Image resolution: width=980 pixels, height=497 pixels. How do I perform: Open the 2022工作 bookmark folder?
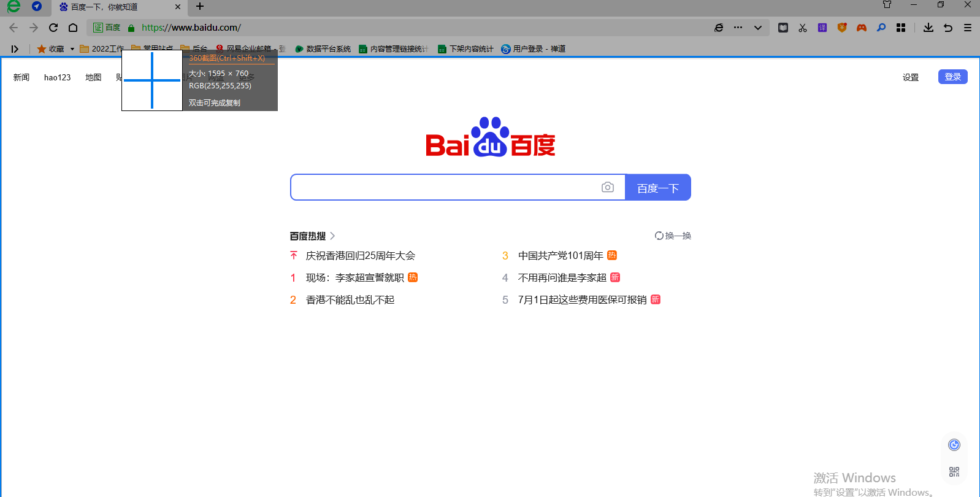point(102,49)
